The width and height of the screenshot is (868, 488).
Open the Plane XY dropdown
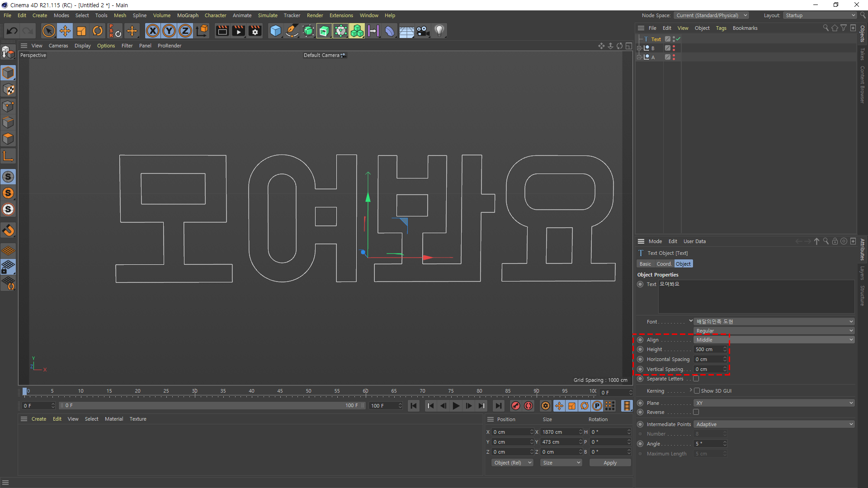774,403
